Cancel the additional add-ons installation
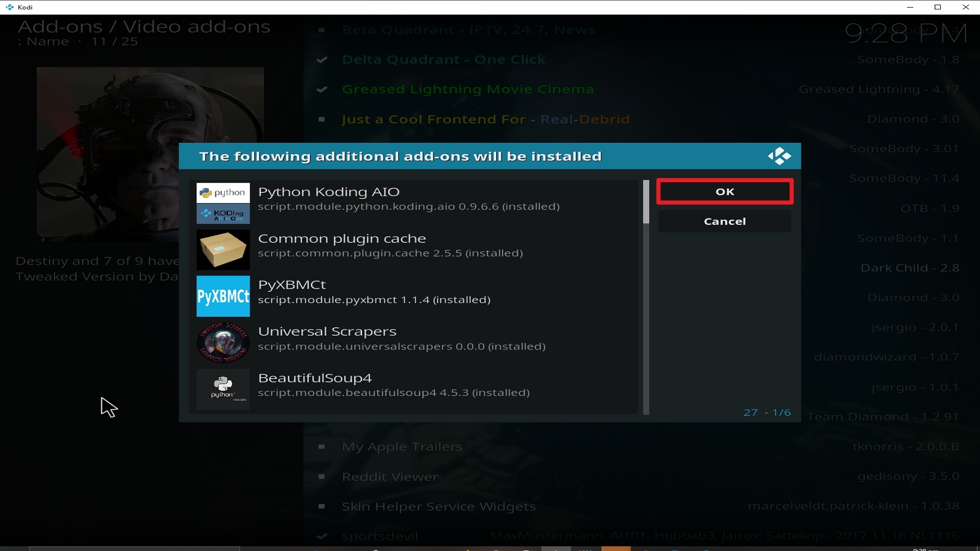Image resolution: width=980 pixels, height=551 pixels. tap(725, 221)
